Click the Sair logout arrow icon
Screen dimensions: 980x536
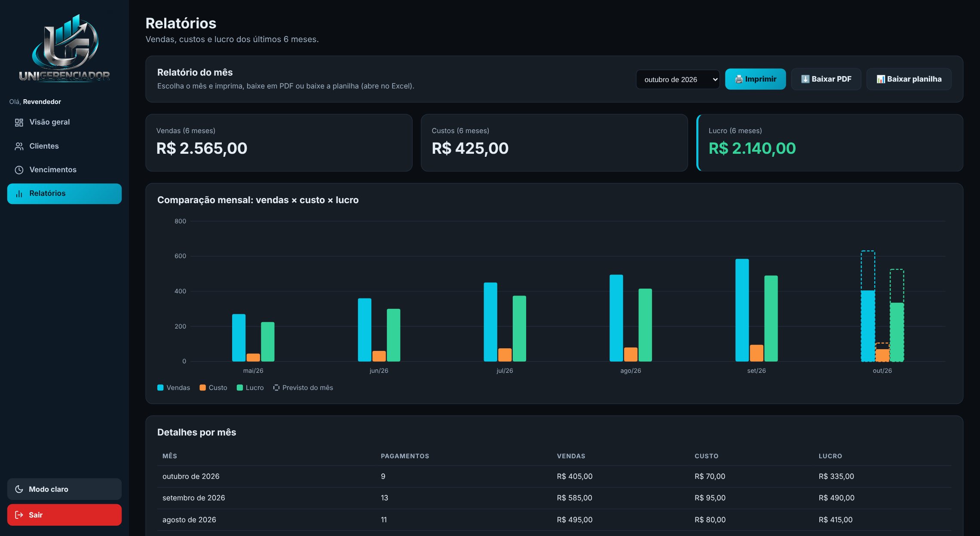click(x=19, y=515)
